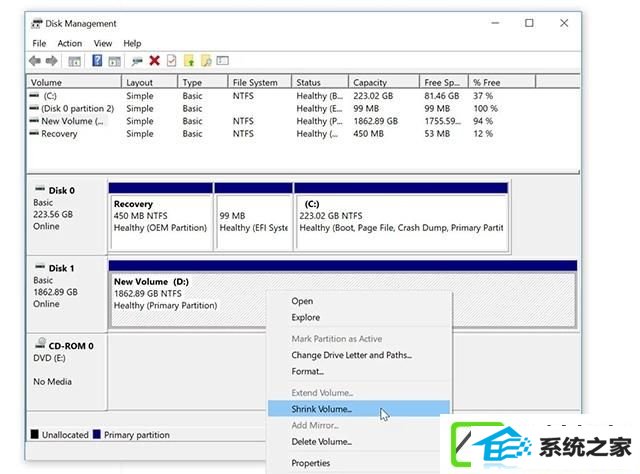Image resolution: width=640 pixels, height=474 pixels.
Task: Click the yellow folder with magnifier icon
Action: 207,61
